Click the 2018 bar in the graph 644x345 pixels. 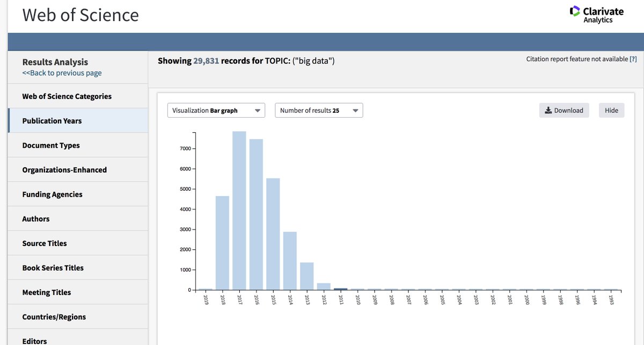(x=222, y=243)
